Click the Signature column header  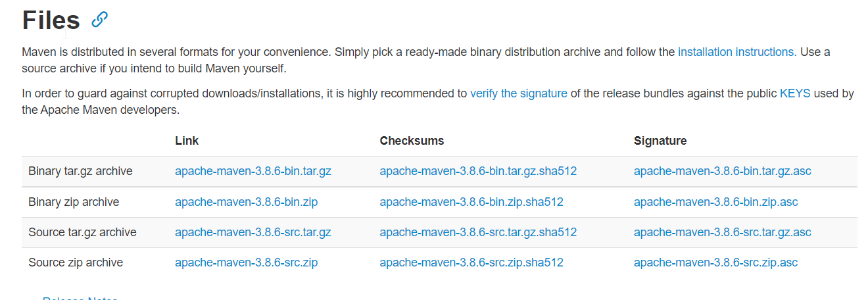(x=660, y=141)
